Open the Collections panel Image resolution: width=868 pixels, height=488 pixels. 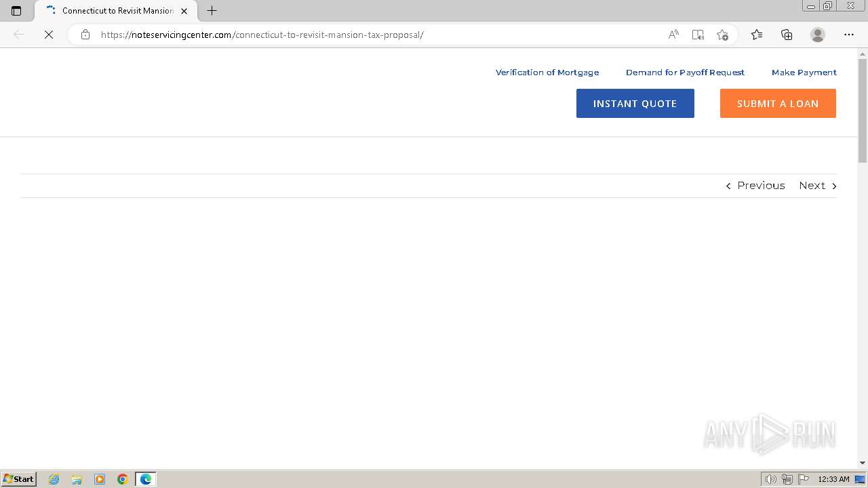[x=787, y=35]
